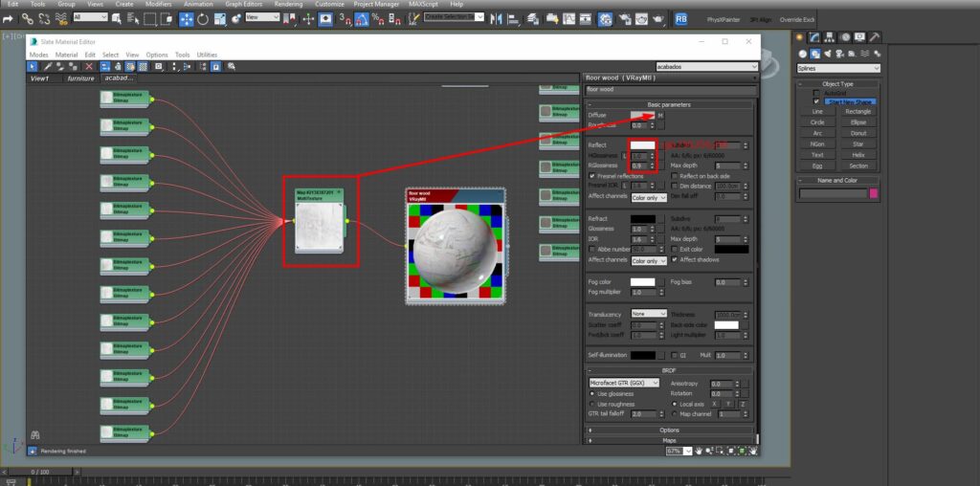Viewport: 980px width, 486px height.
Task: Toggle the Angle Snap icon
Action: [x=362, y=19]
